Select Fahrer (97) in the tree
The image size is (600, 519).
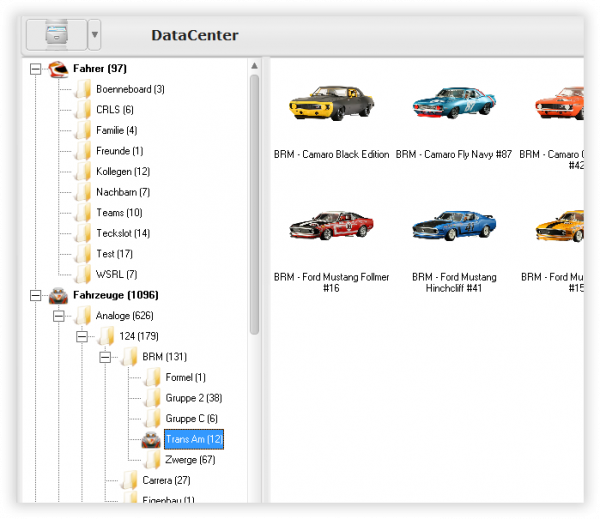coord(100,69)
